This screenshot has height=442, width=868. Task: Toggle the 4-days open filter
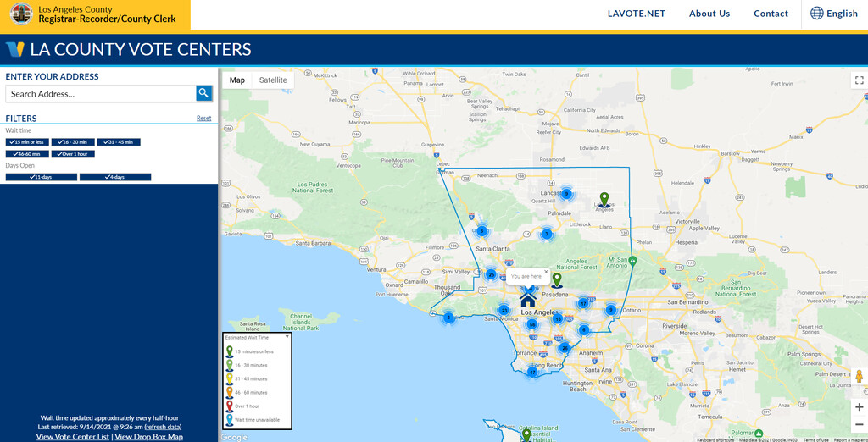click(x=115, y=177)
